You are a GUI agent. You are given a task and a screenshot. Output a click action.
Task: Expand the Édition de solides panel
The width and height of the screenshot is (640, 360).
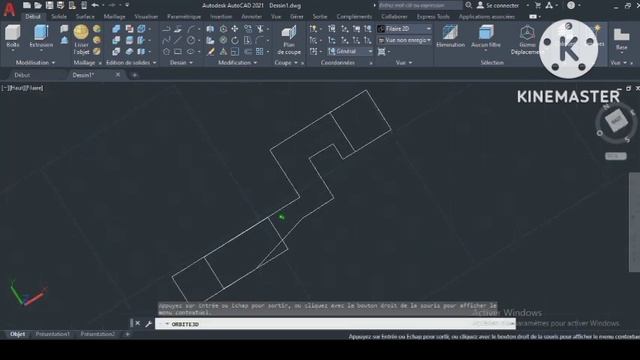tap(131, 62)
